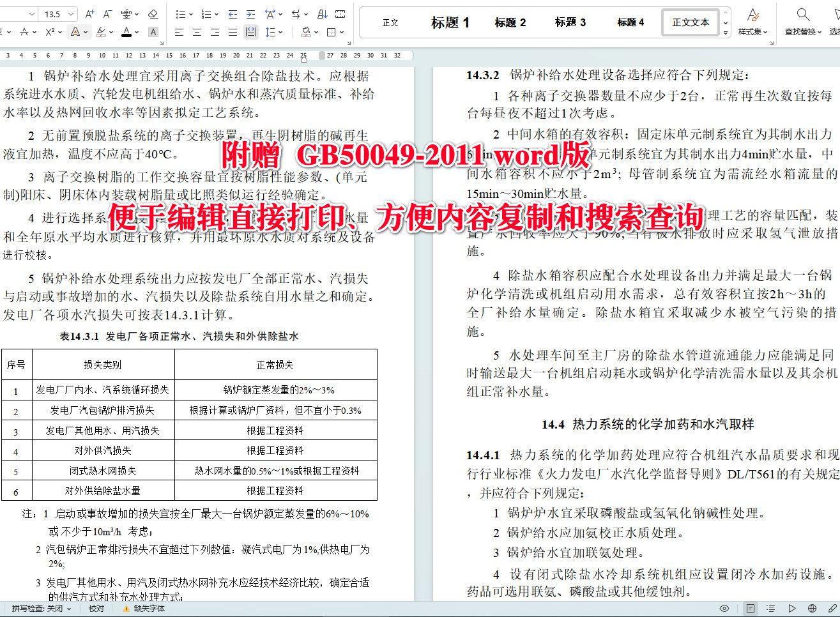Image resolution: width=840 pixels, height=617 pixels.
Task: Click the text highlight pen icon
Action: (x=100, y=32)
